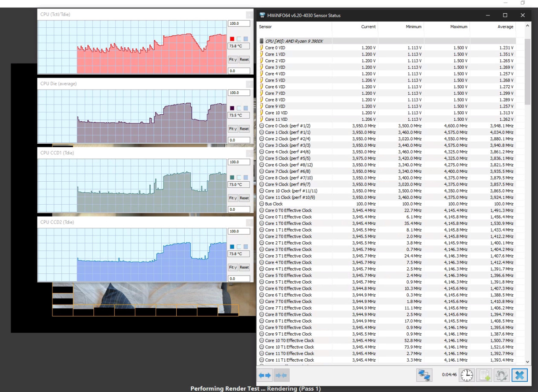Click the restore-down icon at top right
The width and height of the screenshot is (538, 392).
[523, 3]
